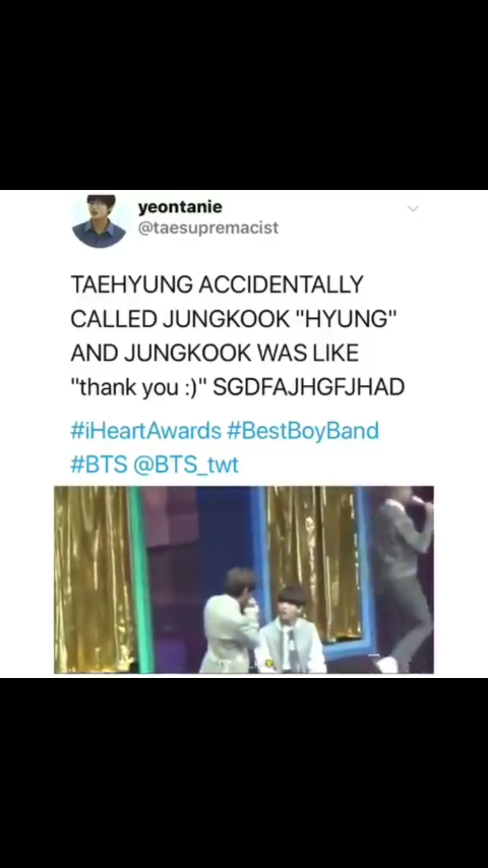
Task: Click the SGDFAJHGFJHAD keysmash text
Action: click(309, 387)
